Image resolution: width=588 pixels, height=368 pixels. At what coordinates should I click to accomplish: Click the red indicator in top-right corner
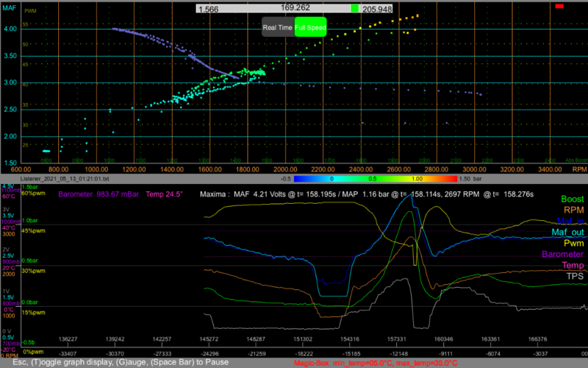(559, 6)
